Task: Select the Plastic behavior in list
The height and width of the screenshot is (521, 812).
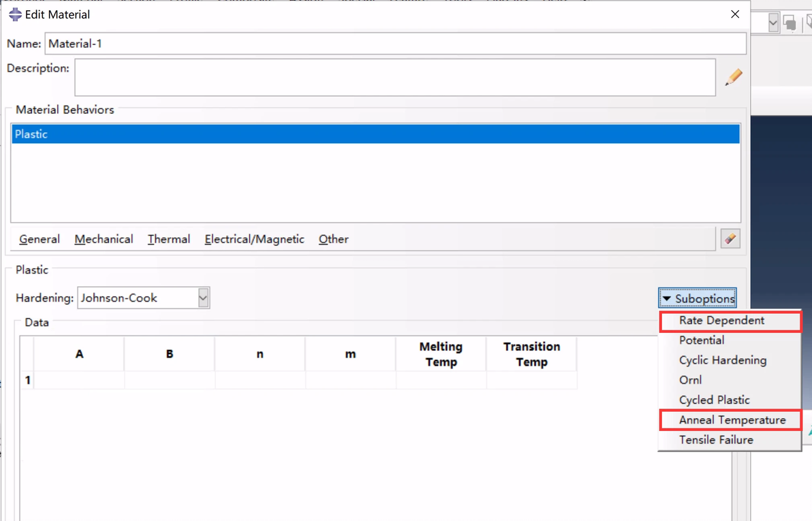Action: pos(376,134)
